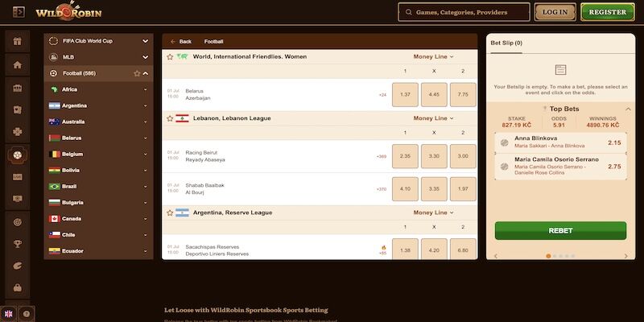Click tennis ball icon beside Anna Blinkova
This screenshot has height=322, width=644.
505,143
